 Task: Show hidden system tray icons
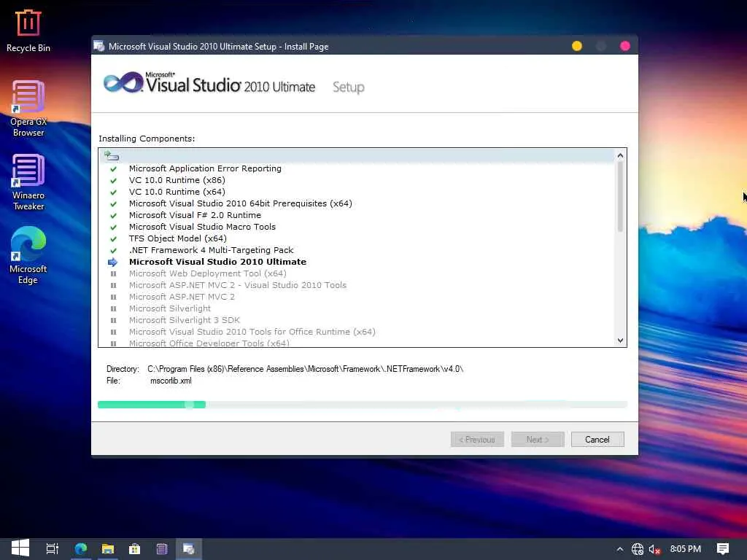(619, 549)
